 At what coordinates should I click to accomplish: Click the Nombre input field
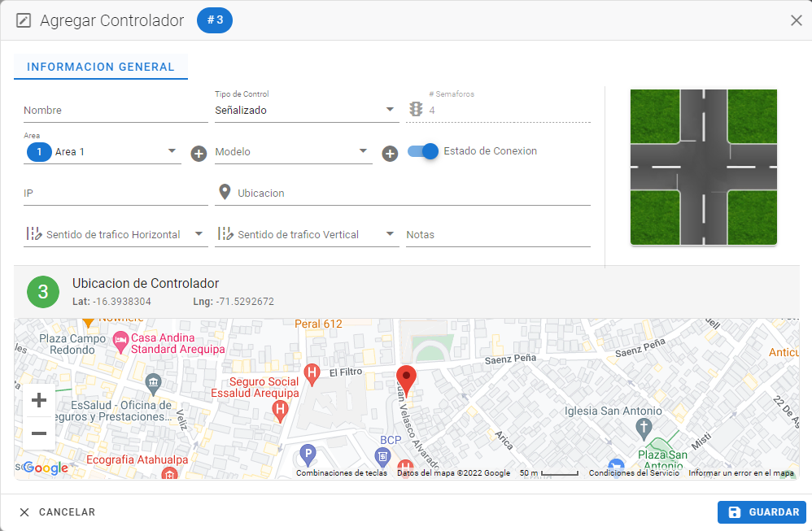[x=116, y=111]
